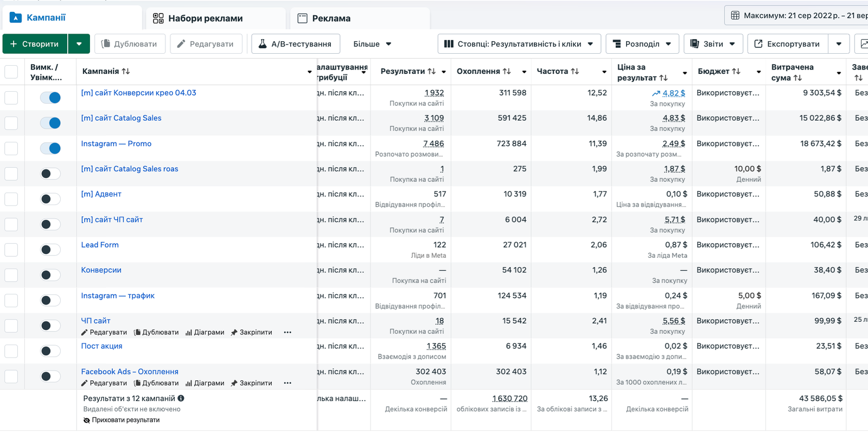Viewport: 868px width, 432px height.
Task: Click Дублювати icon under ЧП сайт row
Action: (138, 332)
